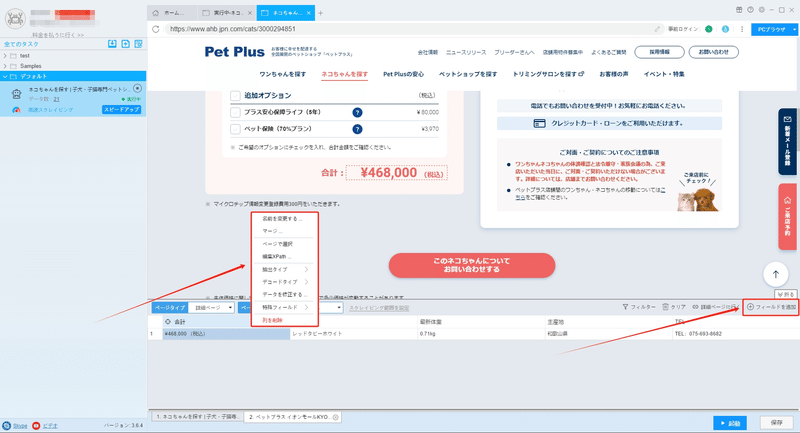
Task: Click the pencil edit icon in the URL bar
Action: pos(658,29)
